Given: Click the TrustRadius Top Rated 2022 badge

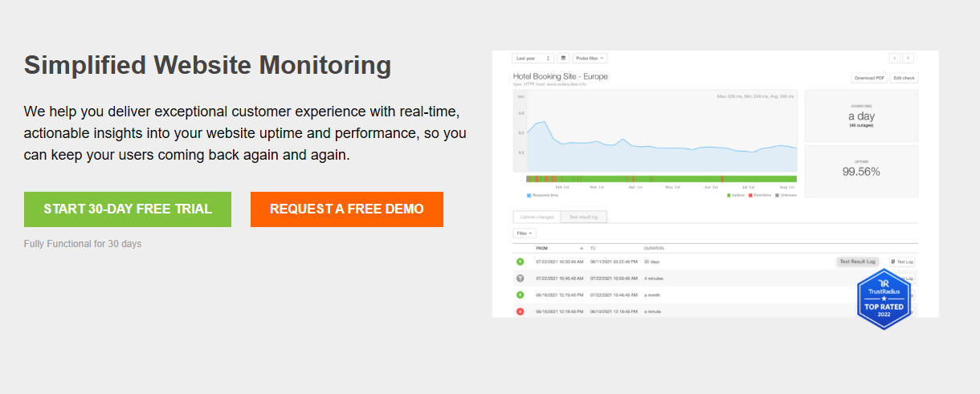Looking at the screenshot, I should coord(884,299).
